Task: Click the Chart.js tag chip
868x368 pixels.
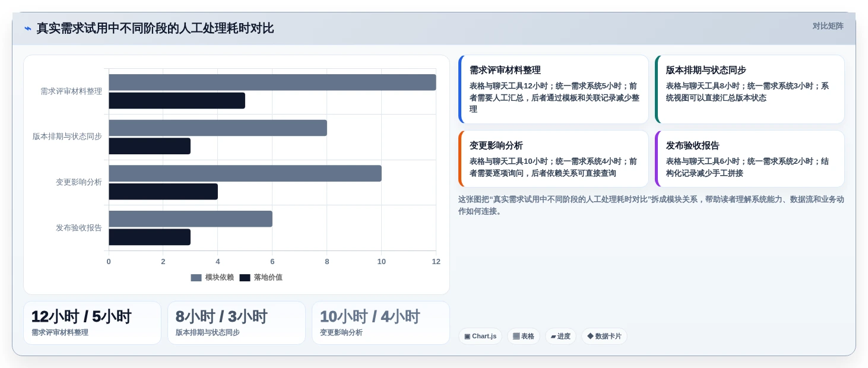Action: click(x=480, y=336)
